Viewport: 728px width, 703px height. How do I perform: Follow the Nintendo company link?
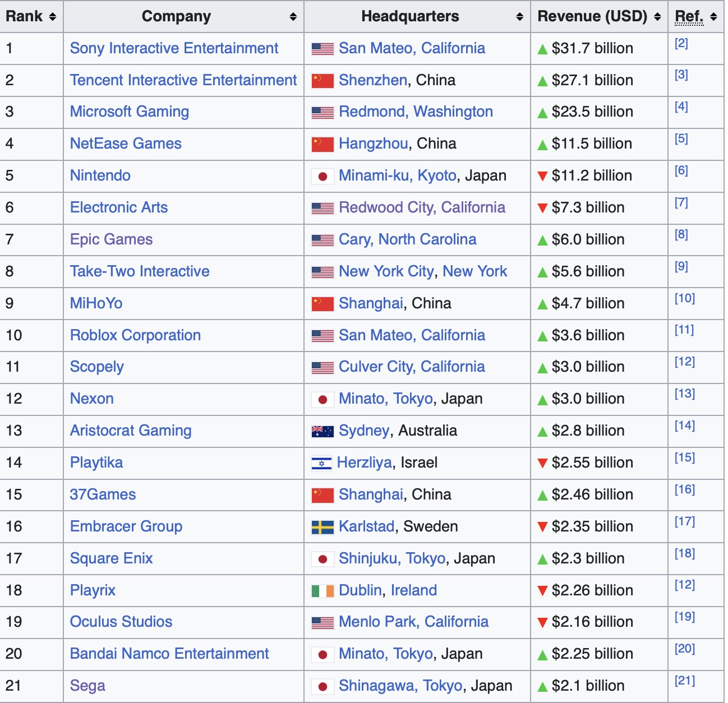100,175
